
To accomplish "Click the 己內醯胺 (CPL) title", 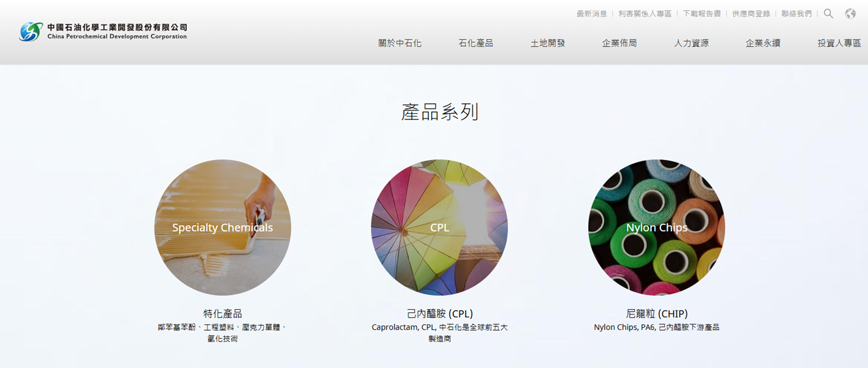I will tap(439, 314).
